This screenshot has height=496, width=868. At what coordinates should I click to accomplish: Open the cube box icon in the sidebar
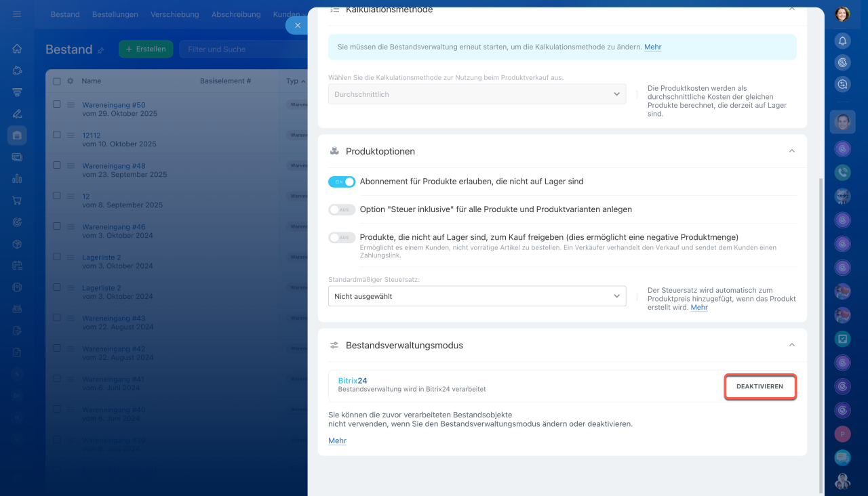click(17, 244)
